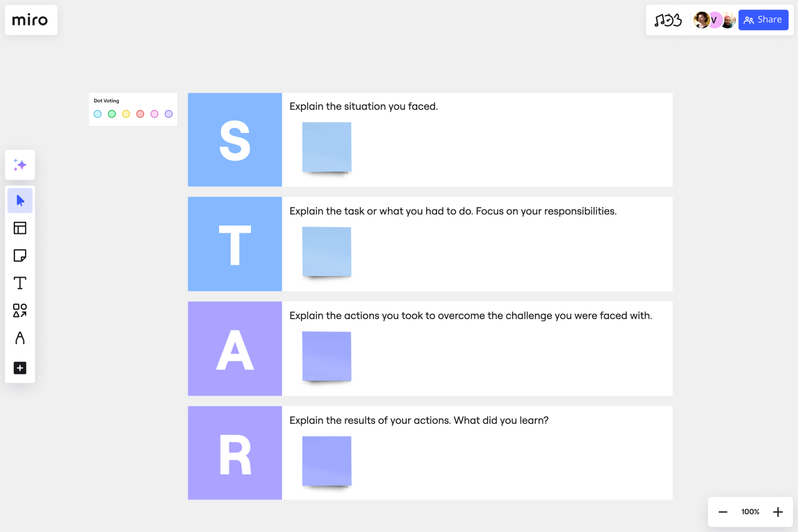Select the cursor/select tool
The height and width of the screenshot is (532, 798).
[20, 200]
